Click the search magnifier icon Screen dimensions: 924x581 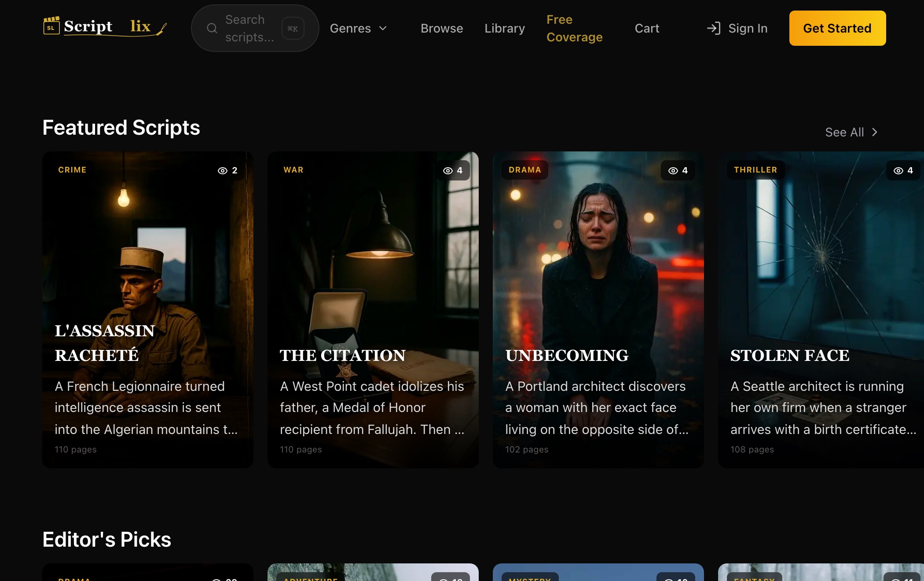coord(212,28)
